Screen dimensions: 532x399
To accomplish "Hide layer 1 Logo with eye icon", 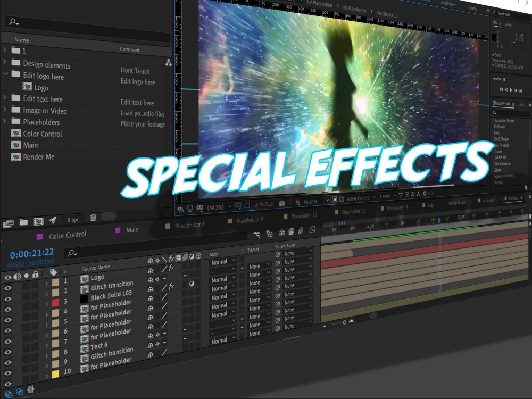I will (8, 288).
